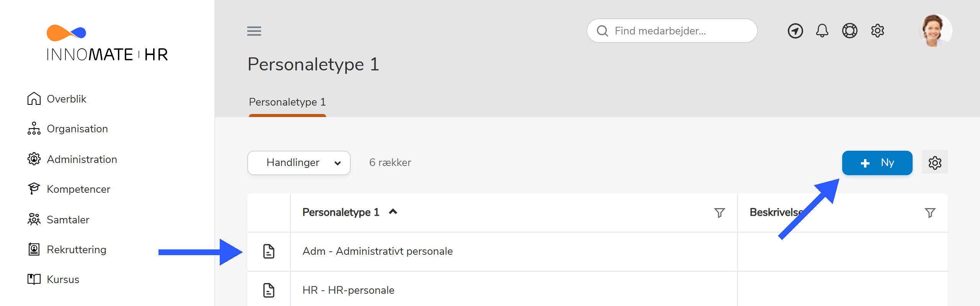
Task: Open the help ring icon in the top bar
Action: [849, 31]
